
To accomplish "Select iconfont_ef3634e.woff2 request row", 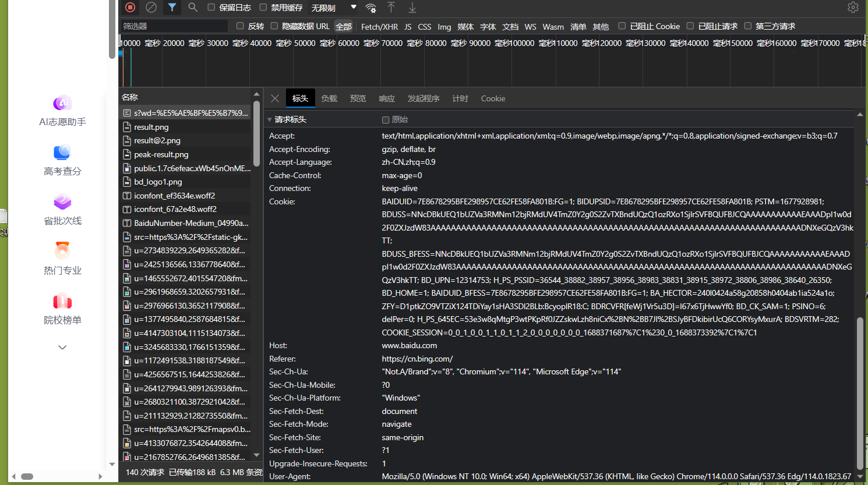I will click(x=186, y=196).
